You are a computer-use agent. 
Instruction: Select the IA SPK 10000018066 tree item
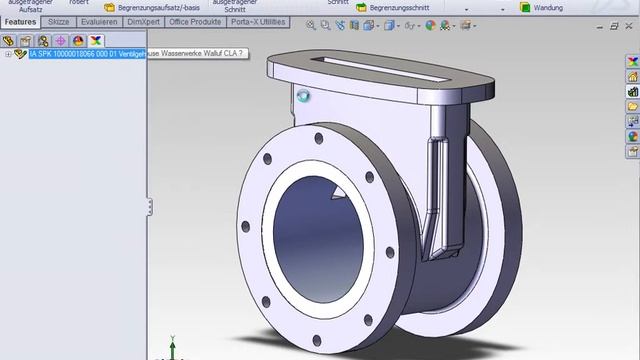click(87, 53)
